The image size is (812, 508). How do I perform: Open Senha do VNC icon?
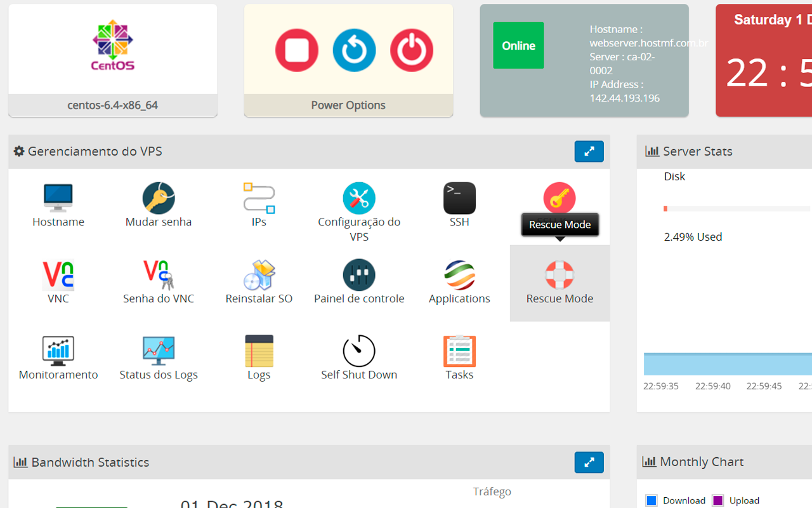coord(159,275)
